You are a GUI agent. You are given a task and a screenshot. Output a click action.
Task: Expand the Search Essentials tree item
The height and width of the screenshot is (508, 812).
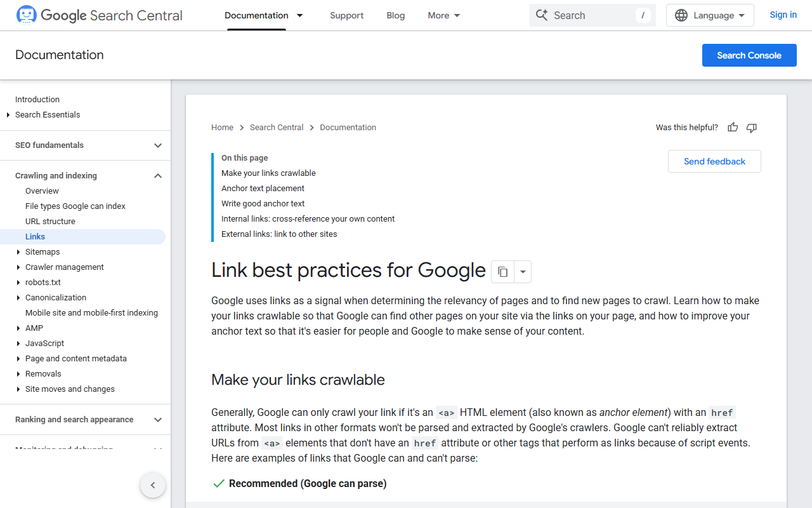click(x=8, y=115)
